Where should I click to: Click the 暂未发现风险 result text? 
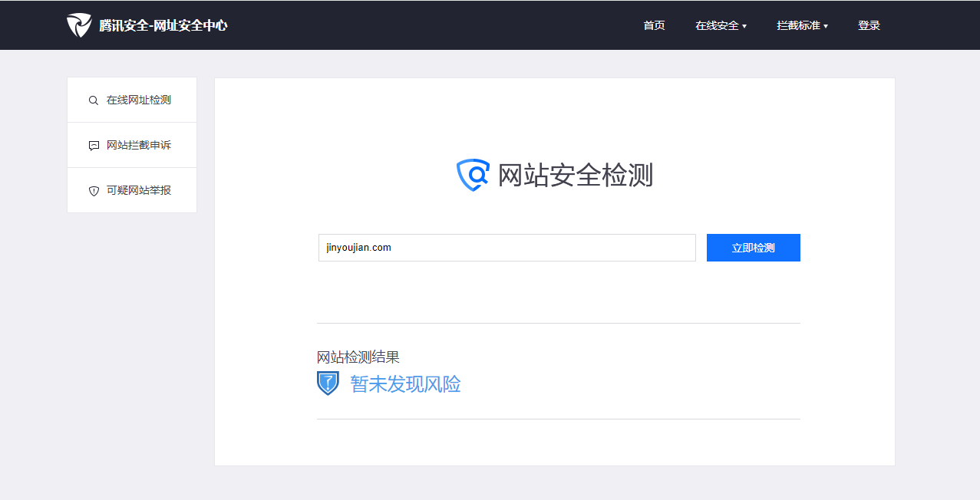coord(405,384)
